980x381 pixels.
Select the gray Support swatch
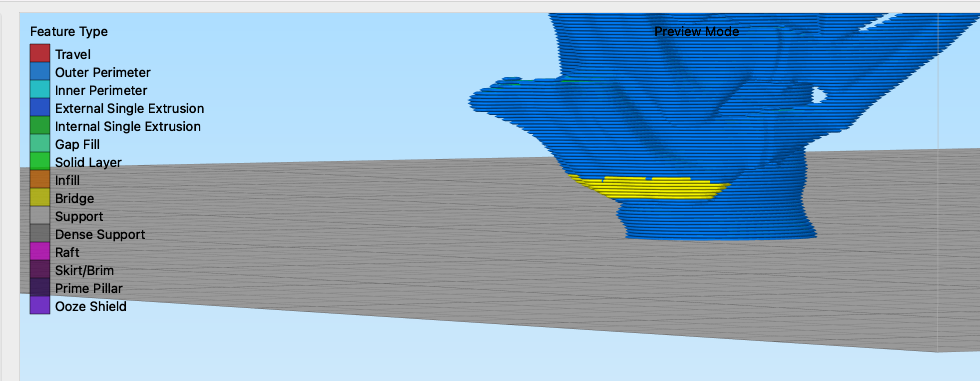point(40,215)
